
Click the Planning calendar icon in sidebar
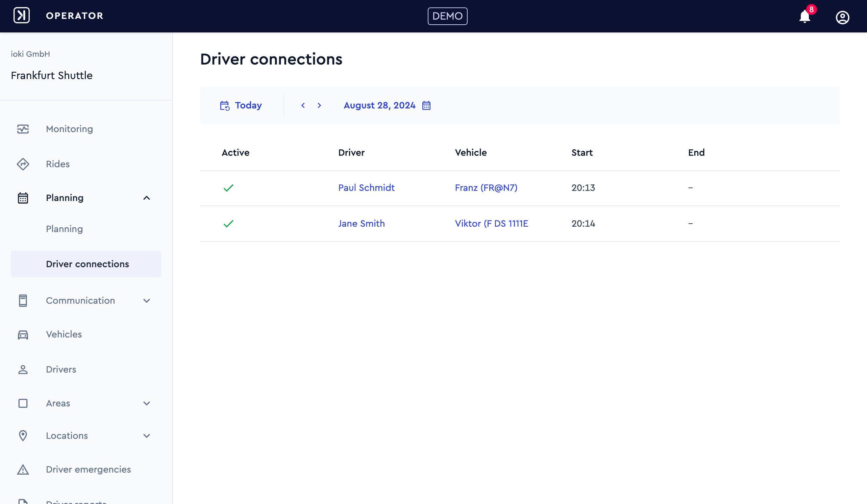(23, 198)
